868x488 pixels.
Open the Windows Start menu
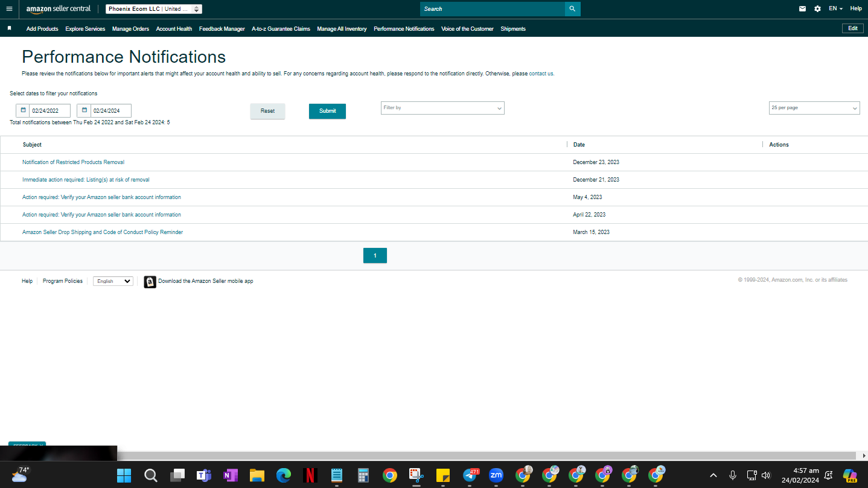[x=124, y=475]
